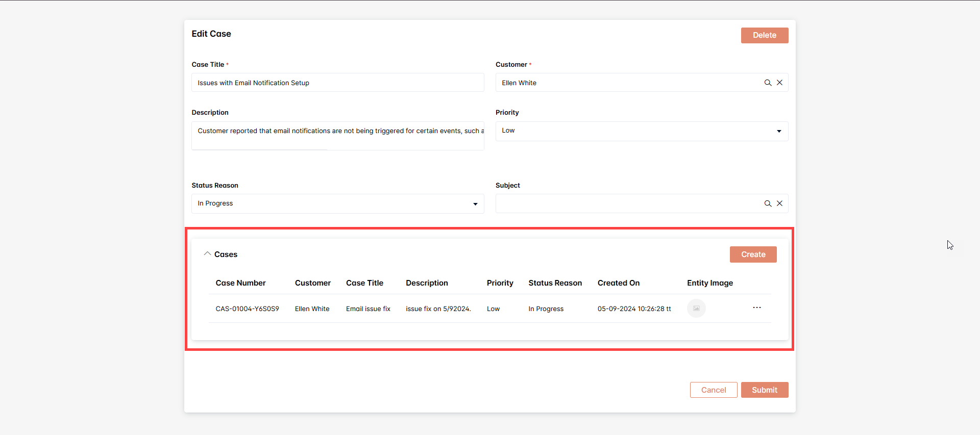Clear the Subject field with X icon

tap(779, 203)
